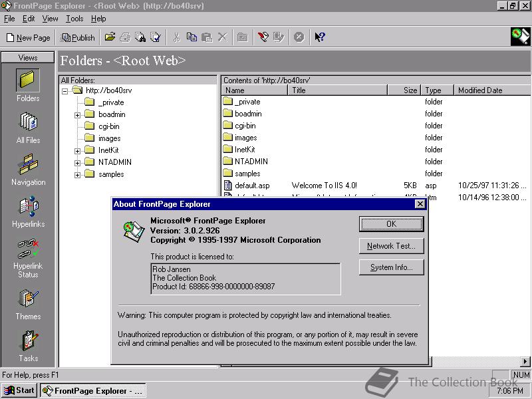Sort contents by Name column header

tap(255, 90)
